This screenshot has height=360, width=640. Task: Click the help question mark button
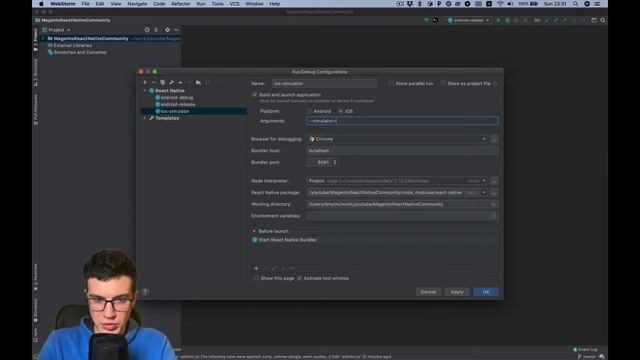(x=145, y=292)
